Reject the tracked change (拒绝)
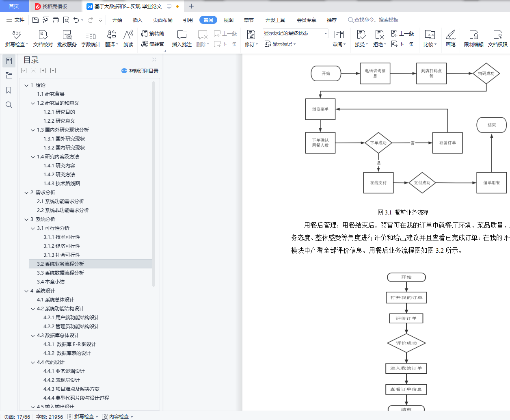This screenshot has width=510, height=420. point(379,39)
